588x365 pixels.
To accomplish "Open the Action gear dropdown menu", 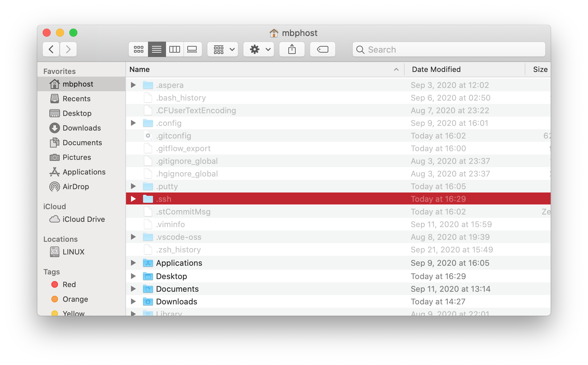I will pos(259,50).
